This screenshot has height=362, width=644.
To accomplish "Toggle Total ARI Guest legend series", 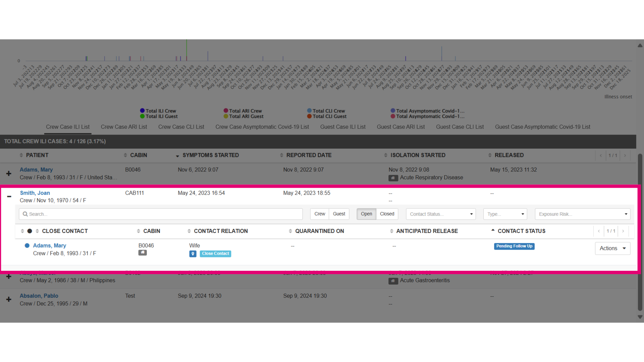I will [x=244, y=116].
